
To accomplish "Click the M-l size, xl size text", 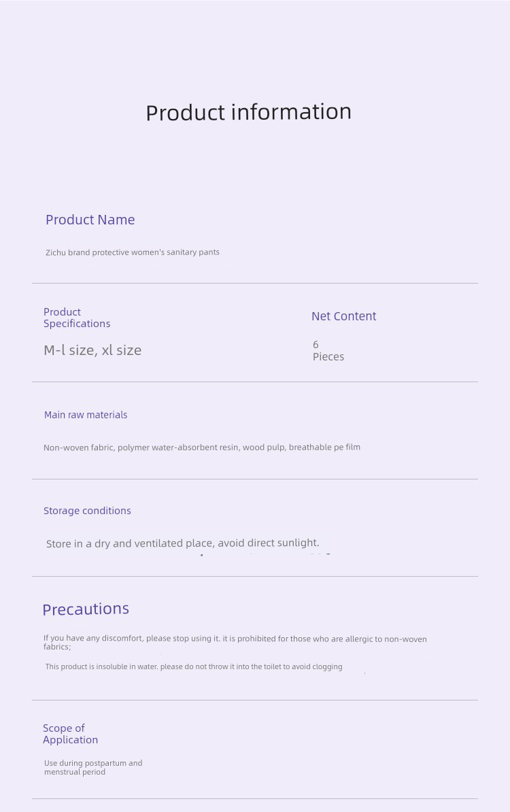I will click(92, 350).
